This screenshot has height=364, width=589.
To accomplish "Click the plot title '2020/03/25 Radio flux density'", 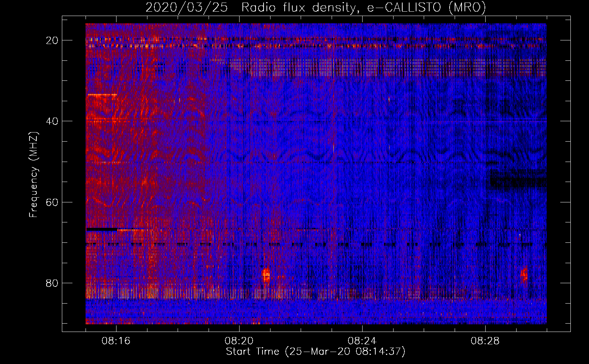I will [316, 7].
